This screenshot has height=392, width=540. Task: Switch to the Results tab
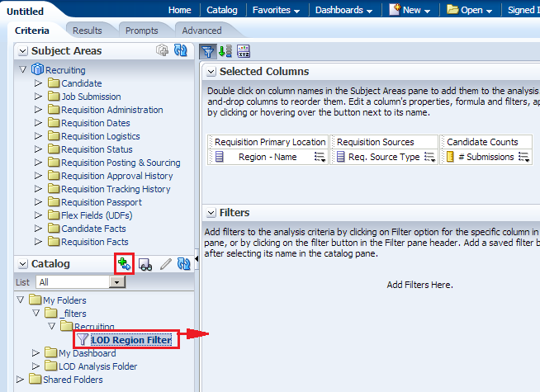[88, 31]
